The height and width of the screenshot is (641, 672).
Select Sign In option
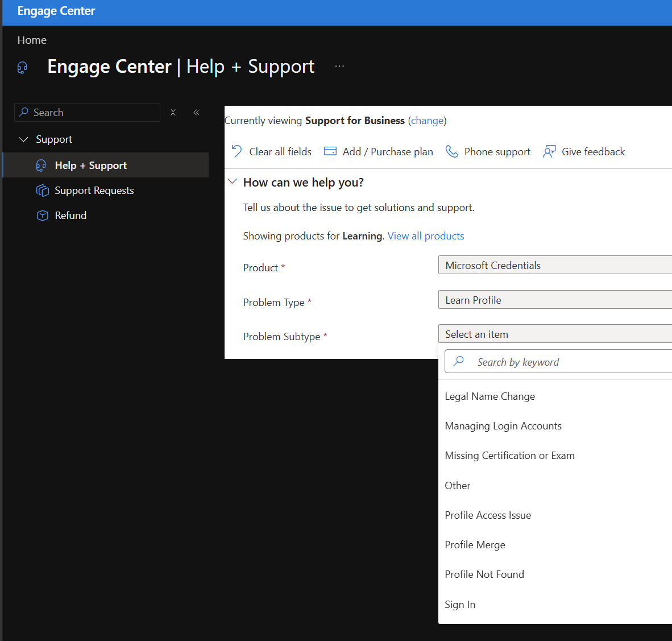point(555,604)
